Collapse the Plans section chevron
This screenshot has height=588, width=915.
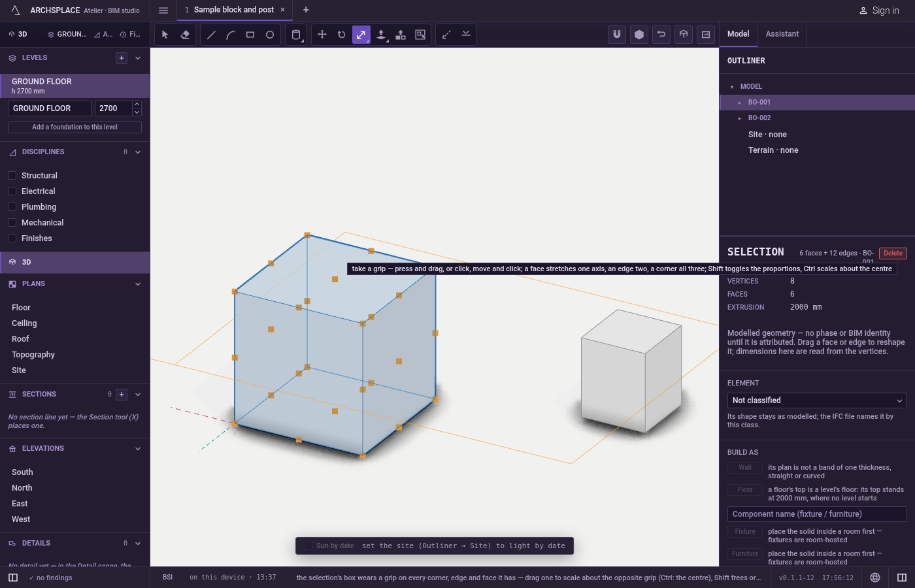click(138, 284)
